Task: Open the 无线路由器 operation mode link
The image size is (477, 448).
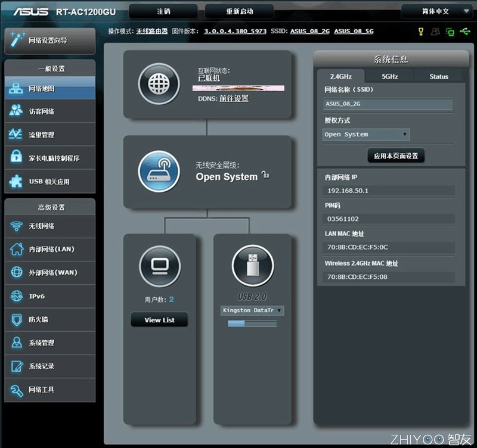Action: [x=152, y=31]
